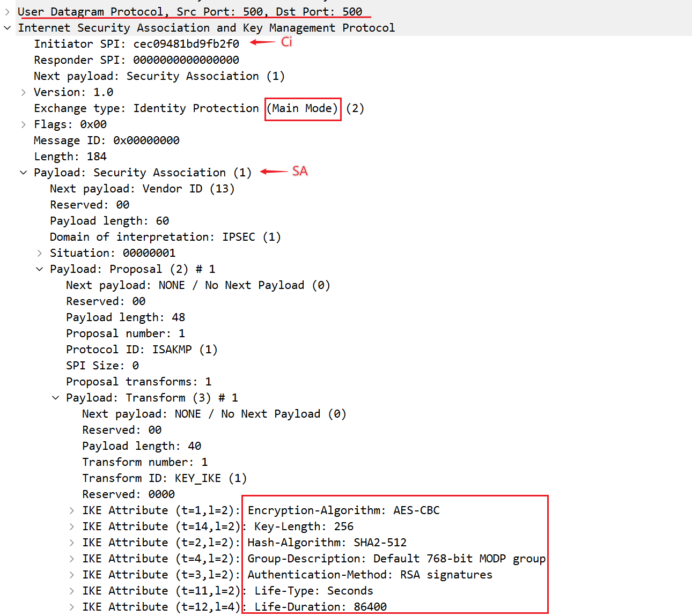Expand the User Datagram Protocol section
This screenshot has height=616, width=692.
pyautogui.click(x=7, y=11)
